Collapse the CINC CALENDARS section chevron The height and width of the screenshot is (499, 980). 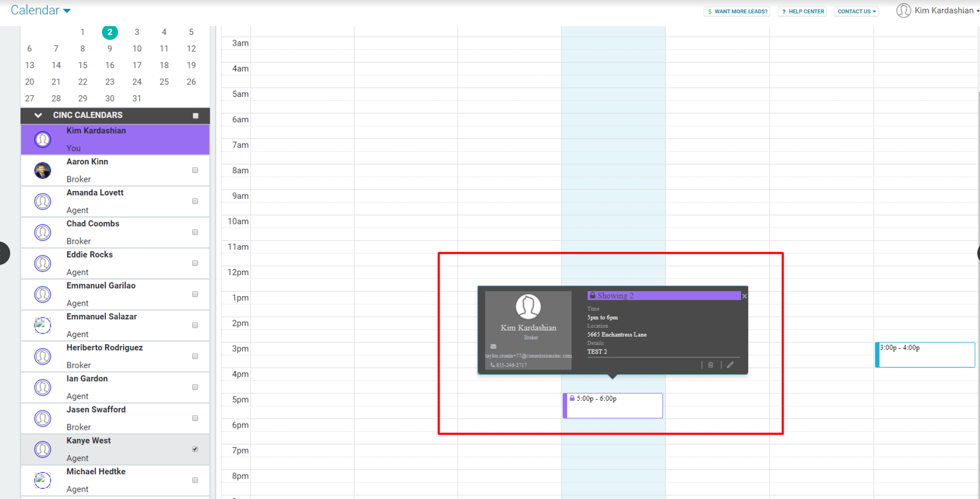[x=38, y=115]
